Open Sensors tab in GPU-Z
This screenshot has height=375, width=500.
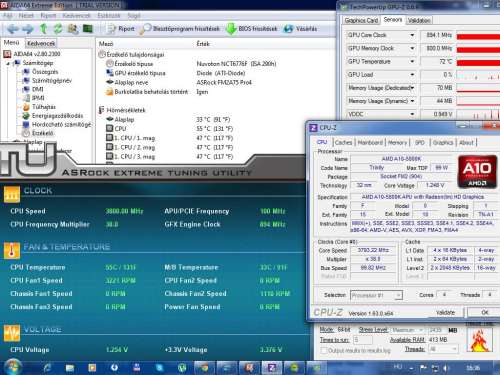pos(393,20)
